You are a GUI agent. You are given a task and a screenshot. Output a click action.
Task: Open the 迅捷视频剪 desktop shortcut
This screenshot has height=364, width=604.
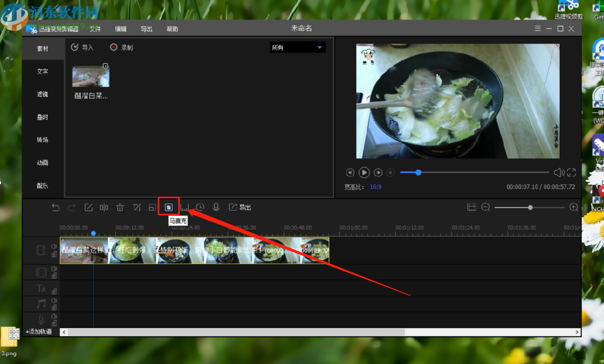[569, 11]
